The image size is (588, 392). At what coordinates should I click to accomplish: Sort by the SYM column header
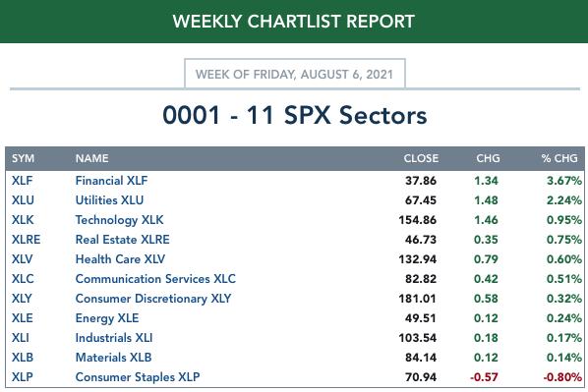click(x=23, y=158)
